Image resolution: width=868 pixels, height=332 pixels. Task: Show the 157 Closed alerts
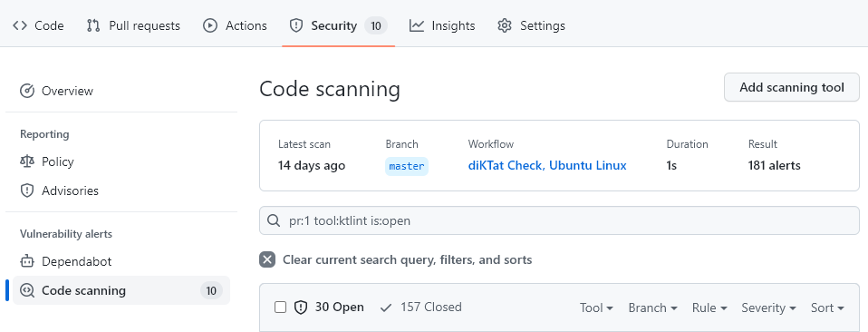420,308
